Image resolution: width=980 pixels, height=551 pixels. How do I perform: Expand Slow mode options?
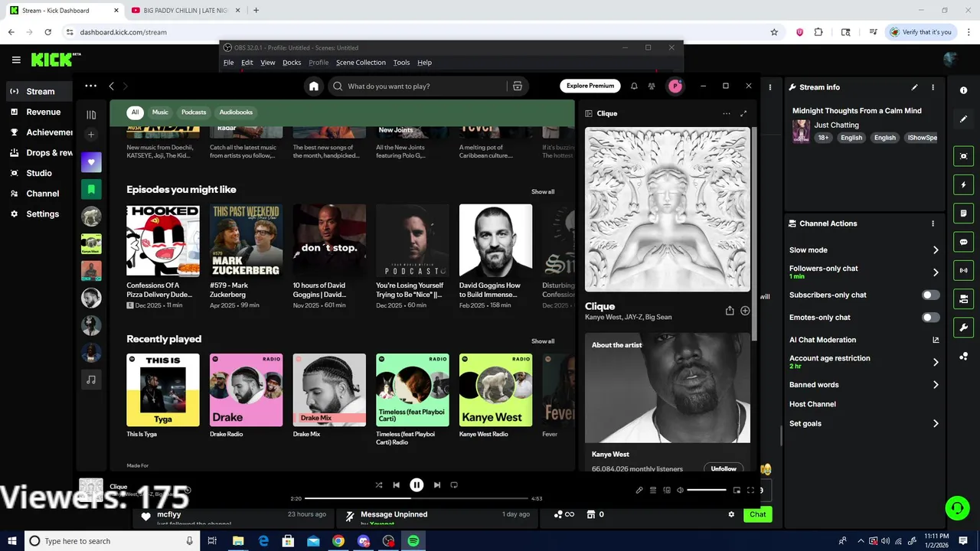[936, 250]
